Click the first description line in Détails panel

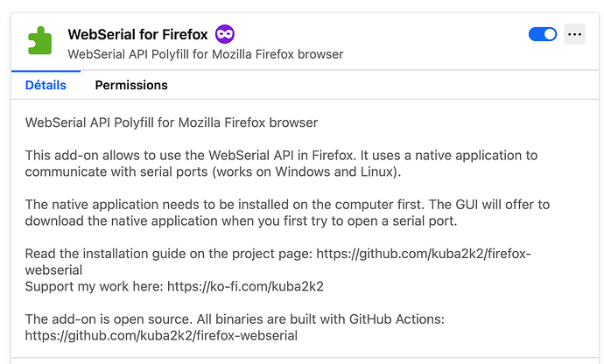click(x=172, y=122)
